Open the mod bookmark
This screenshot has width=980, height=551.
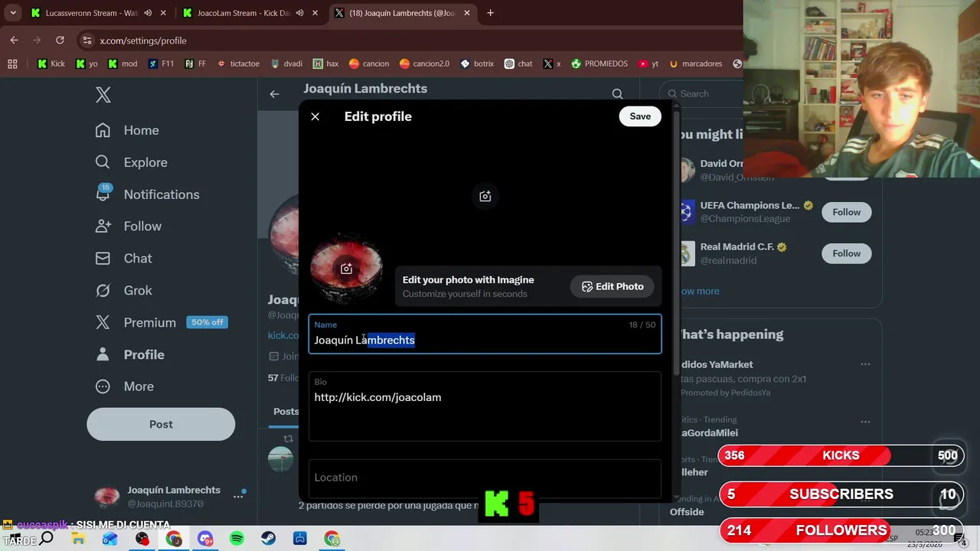click(x=122, y=64)
